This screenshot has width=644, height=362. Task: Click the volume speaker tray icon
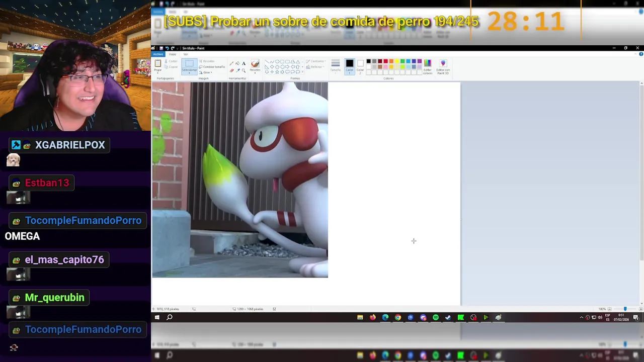[x=600, y=317]
